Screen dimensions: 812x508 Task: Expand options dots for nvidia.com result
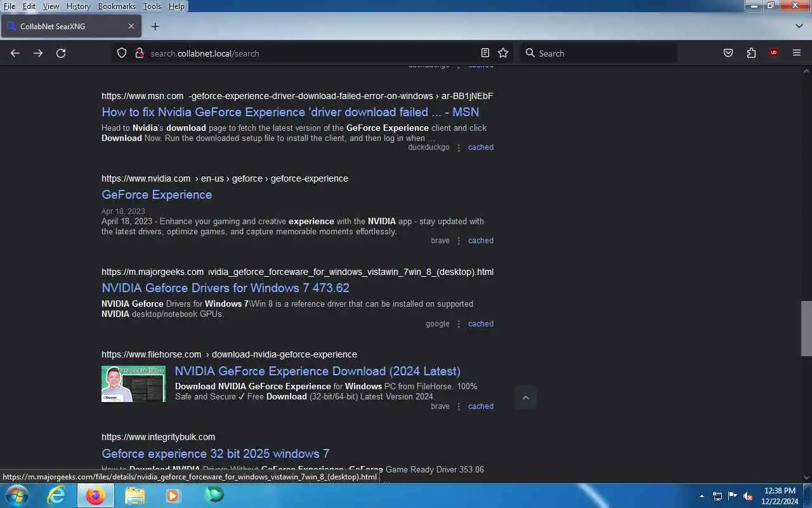click(459, 241)
